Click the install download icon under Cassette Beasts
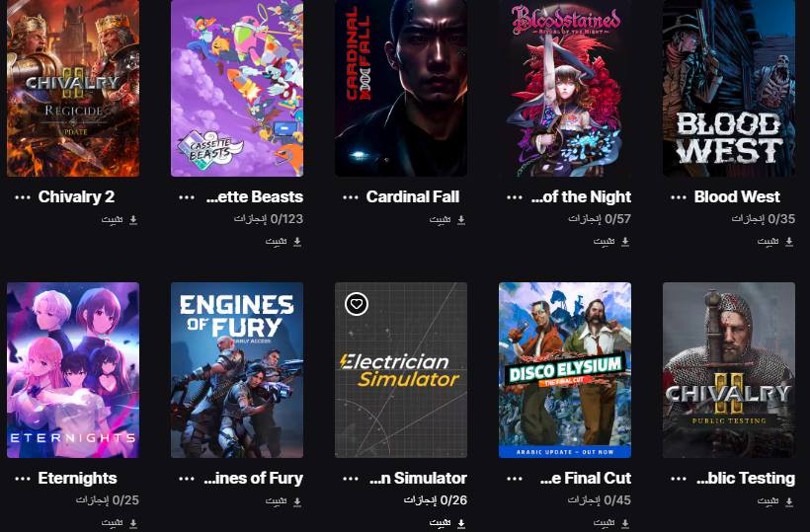The height and width of the screenshot is (532, 810). pos(297,242)
